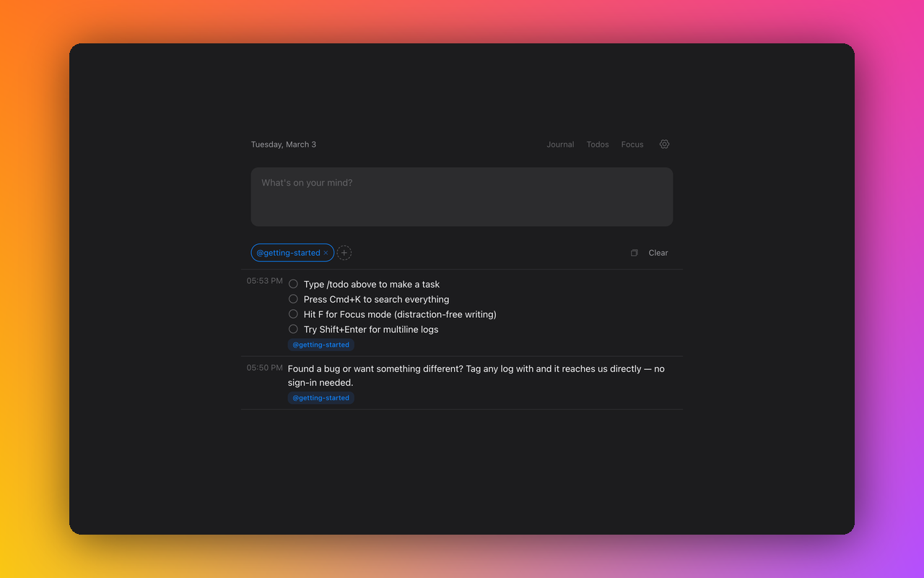Select the @getting-started chip on the 05:53 PM entry
The height and width of the screenshot is (578, 924).
(x=321, y=345)
